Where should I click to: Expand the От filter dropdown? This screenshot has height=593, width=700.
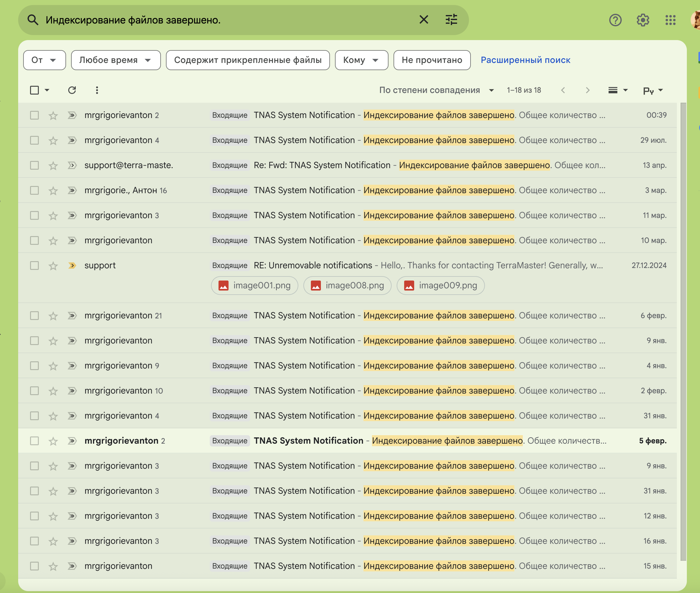tap(44, 60)
